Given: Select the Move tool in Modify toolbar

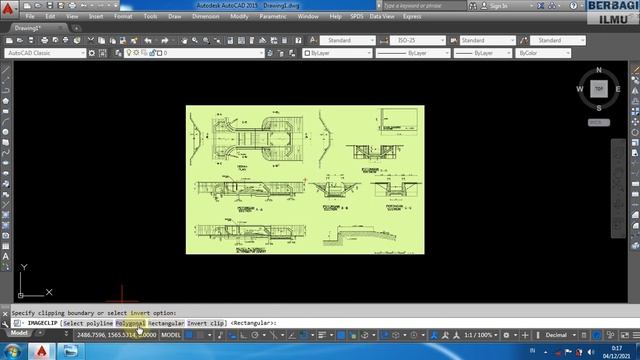Looking at the screenshot, I should [x=635, y=122].
